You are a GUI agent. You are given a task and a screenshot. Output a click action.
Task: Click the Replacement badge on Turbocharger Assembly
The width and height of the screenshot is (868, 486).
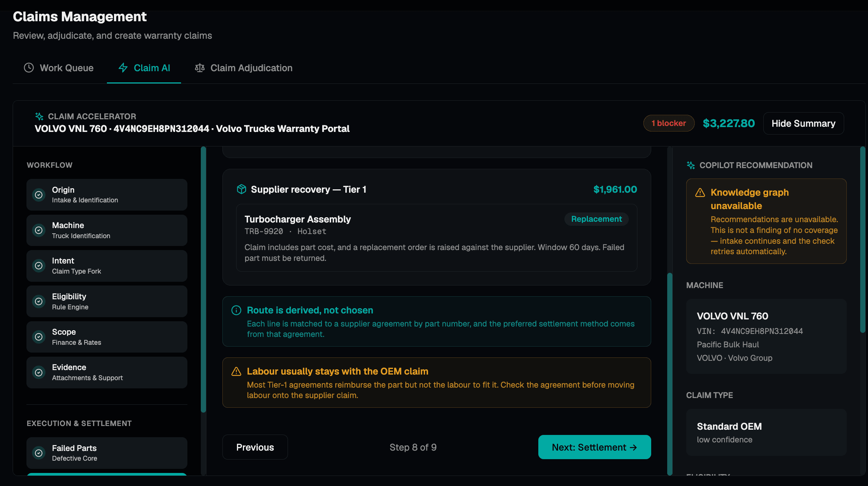point(596,219)
